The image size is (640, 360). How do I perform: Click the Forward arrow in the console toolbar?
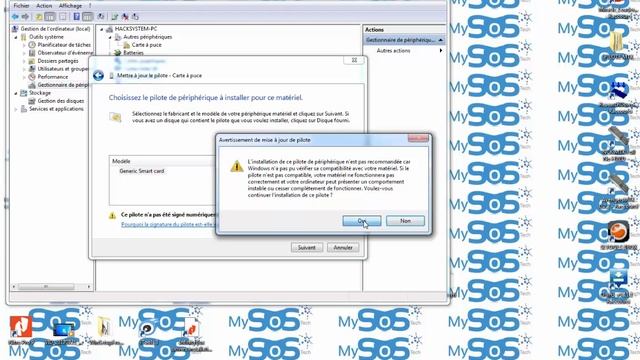(x=25, y=17)
